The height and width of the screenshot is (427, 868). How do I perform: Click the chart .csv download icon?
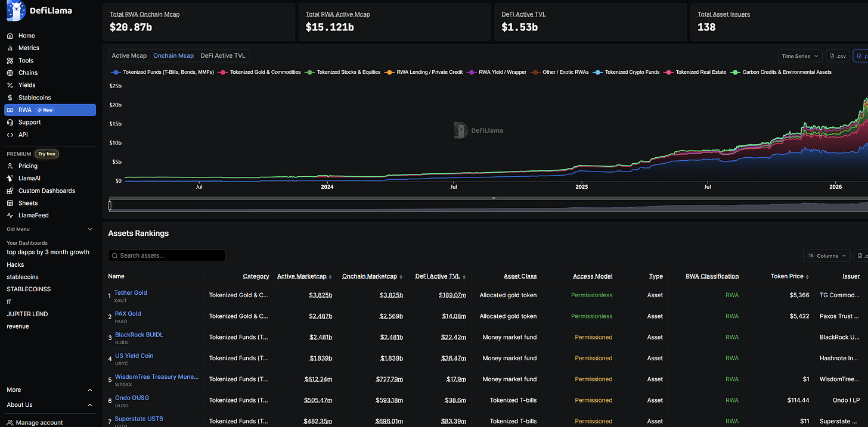[x=832, y=56]
